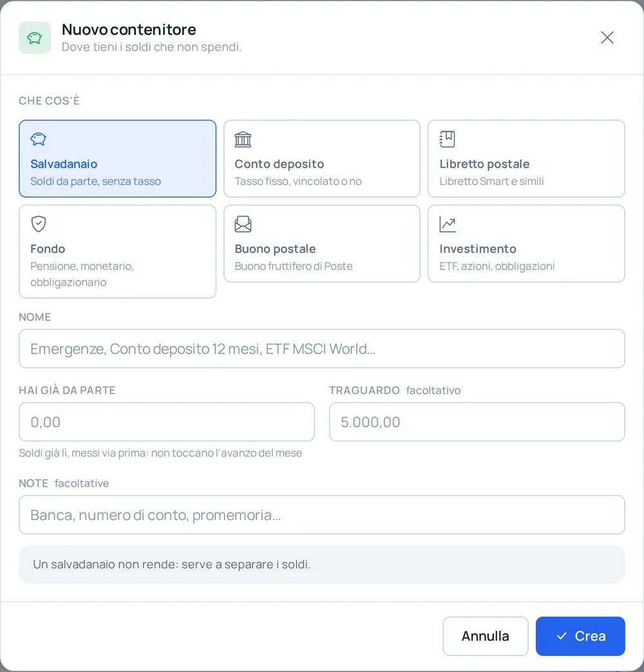
Task: Click the bank building icon on Conto deposito
Action: coord(243,139)
